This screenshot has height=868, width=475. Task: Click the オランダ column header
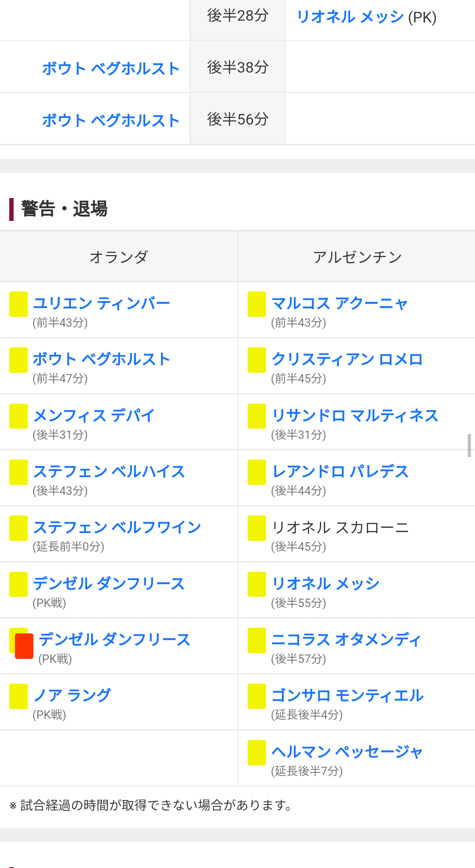[x=119, y=257]
